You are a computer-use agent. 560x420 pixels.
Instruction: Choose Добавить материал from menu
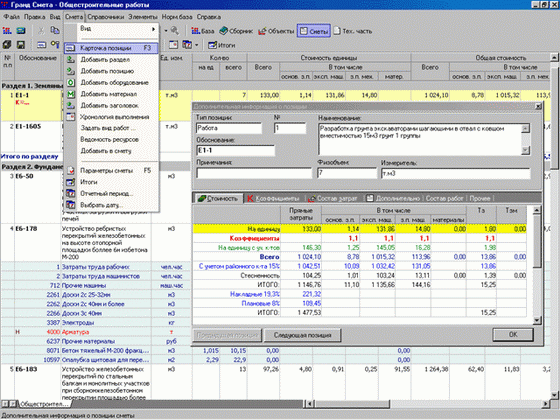click(x=111, y=94)
